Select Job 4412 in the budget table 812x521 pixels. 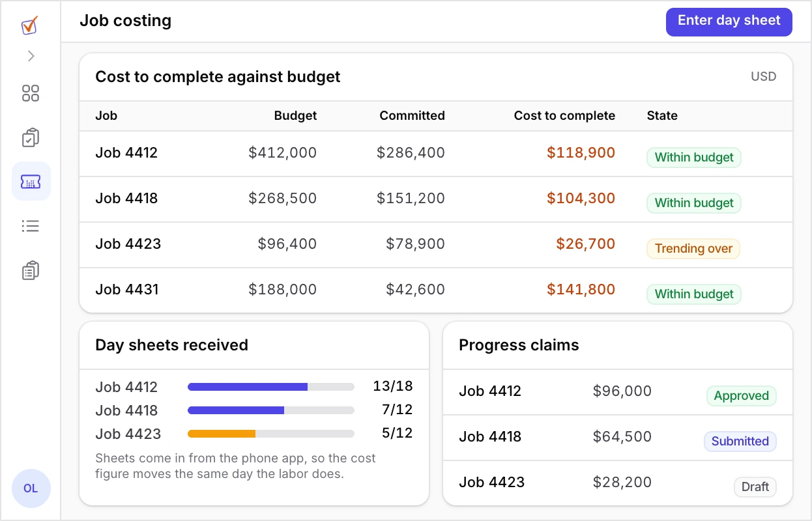coord(126,153)
